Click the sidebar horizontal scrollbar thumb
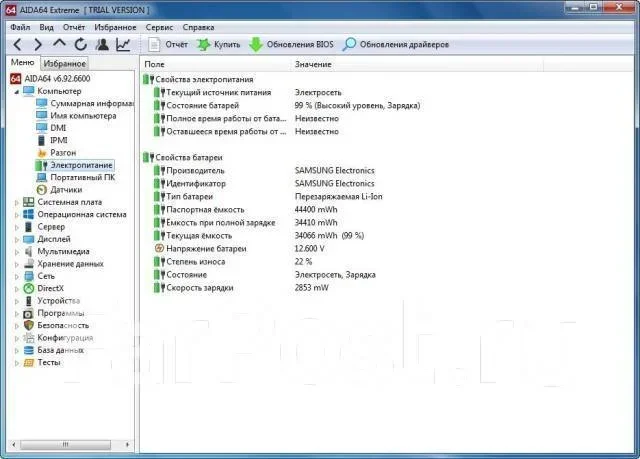 tap(65, 444)
